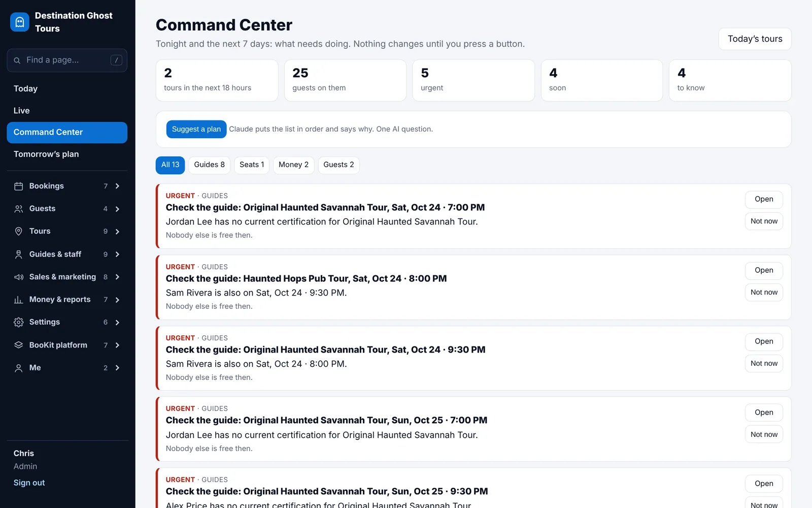Click the 5 urgent stat card
Image resolution: width=812 pixels, height=508 pixels.
tap(473, 80)
